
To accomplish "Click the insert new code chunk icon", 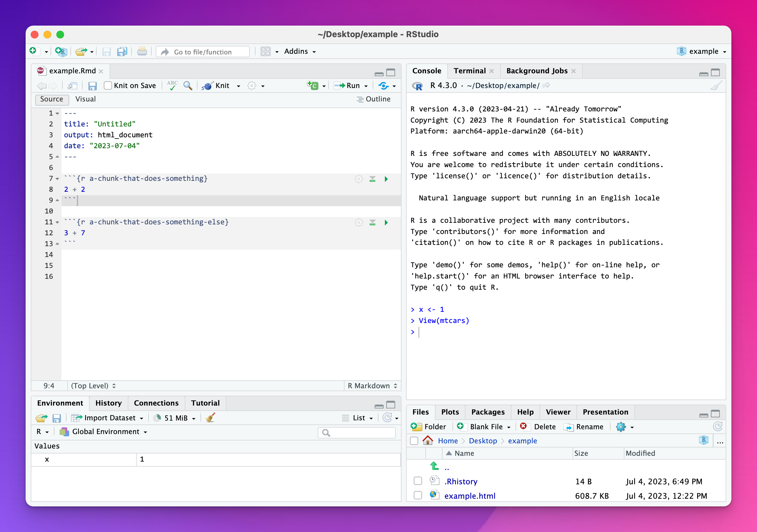I will 313,85.
